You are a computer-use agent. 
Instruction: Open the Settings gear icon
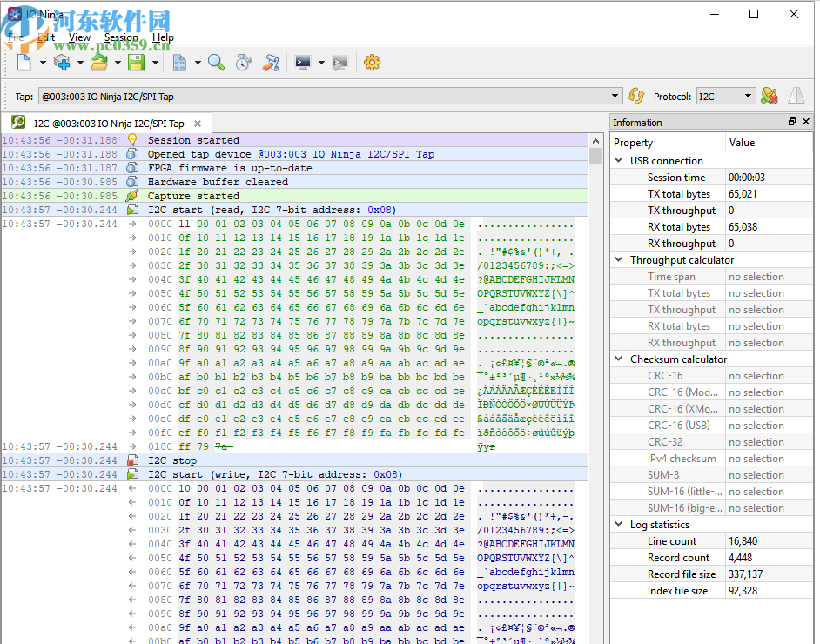tap(373, 62)
